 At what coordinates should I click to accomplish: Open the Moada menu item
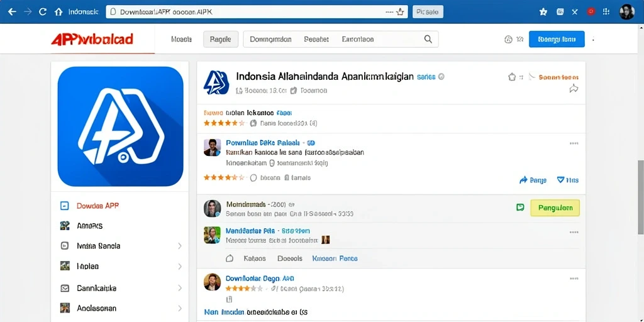tap(181, 40)
